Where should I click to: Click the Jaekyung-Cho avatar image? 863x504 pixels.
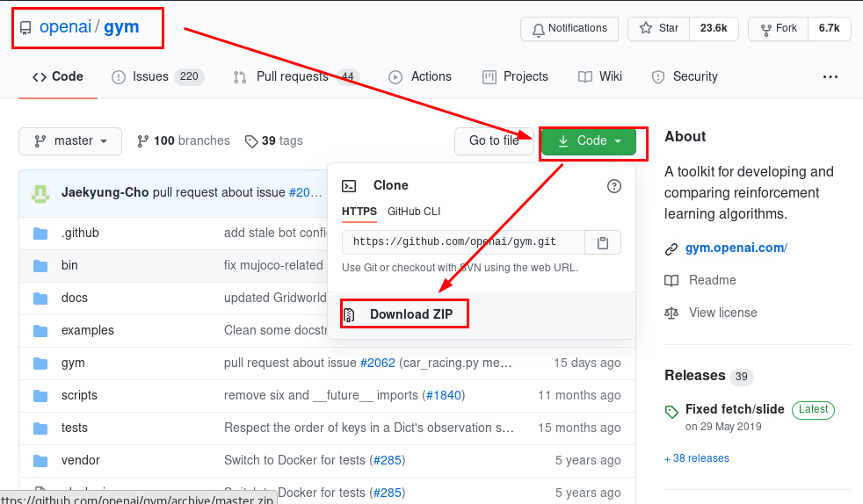coord(40,193)
